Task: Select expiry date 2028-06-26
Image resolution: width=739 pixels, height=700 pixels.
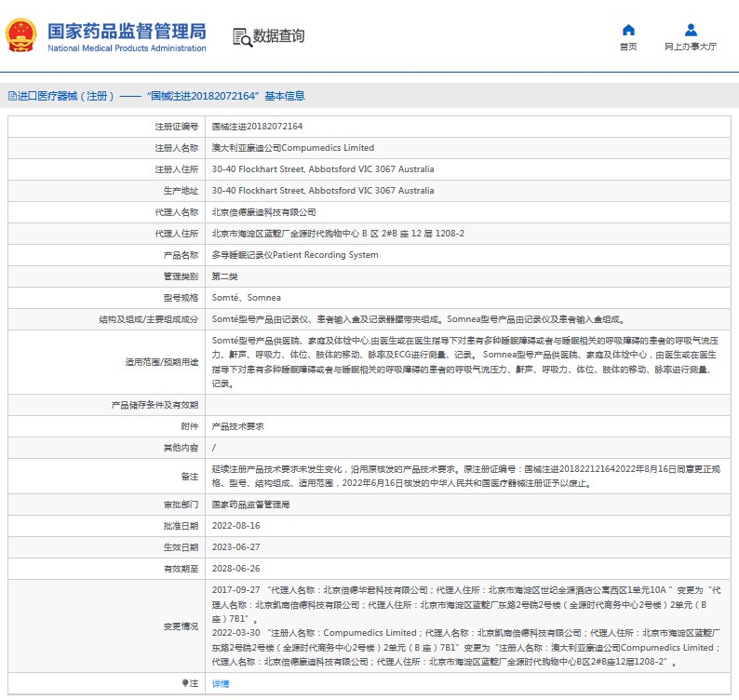Action: coord(235,569)
